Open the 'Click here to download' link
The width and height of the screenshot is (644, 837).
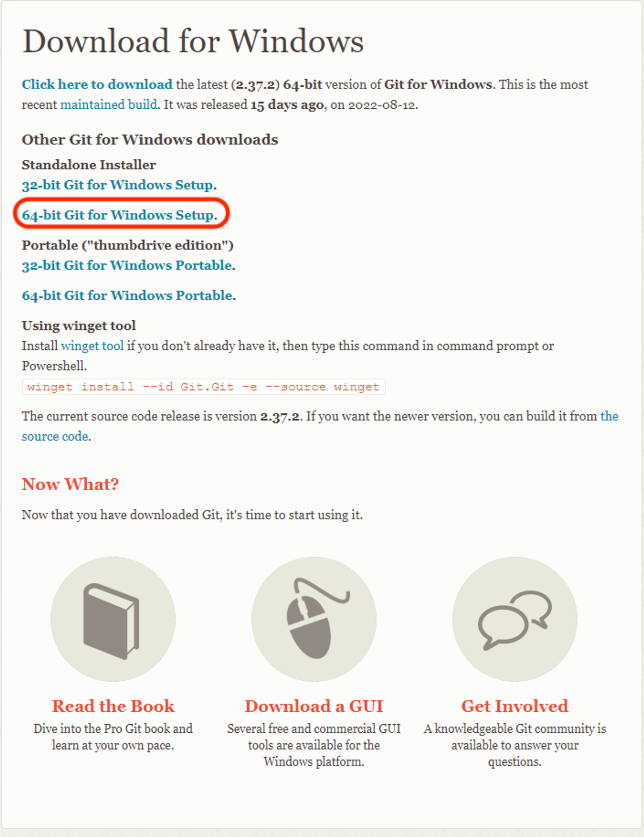(x=97, y=84)
